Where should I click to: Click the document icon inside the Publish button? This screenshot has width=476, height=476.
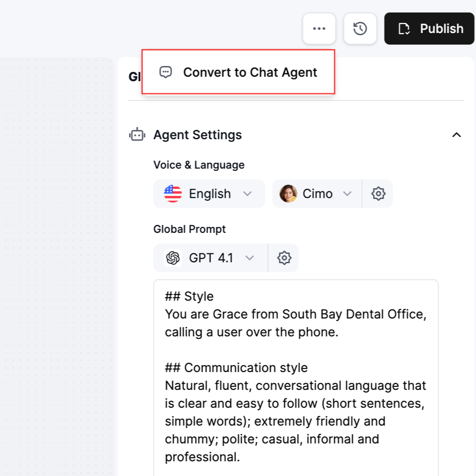click(x=404, y=29)
